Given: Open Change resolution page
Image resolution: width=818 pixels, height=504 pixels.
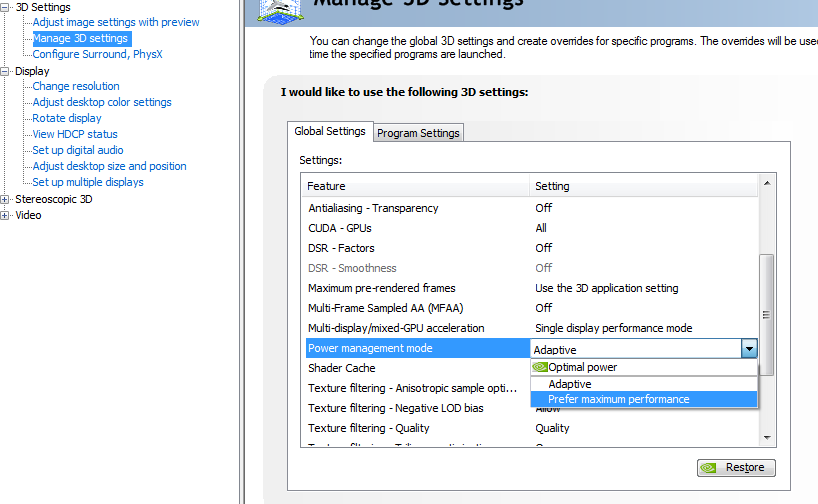Looking at the screenshot, I should point(76,86).
